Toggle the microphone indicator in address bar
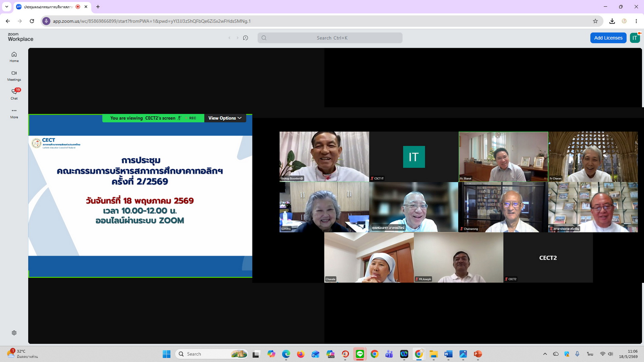The height and width of the screenshot is (362, 644). pos(47,21)
